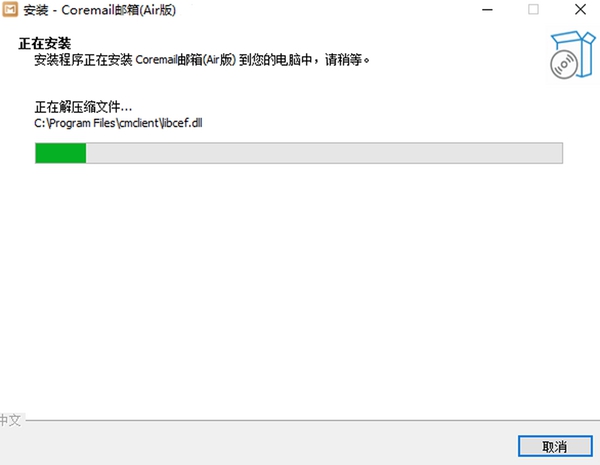The width and height of the screenshot is (600, 465).
Task: Minimize the Coremail installer window
Action: point(487,10)
